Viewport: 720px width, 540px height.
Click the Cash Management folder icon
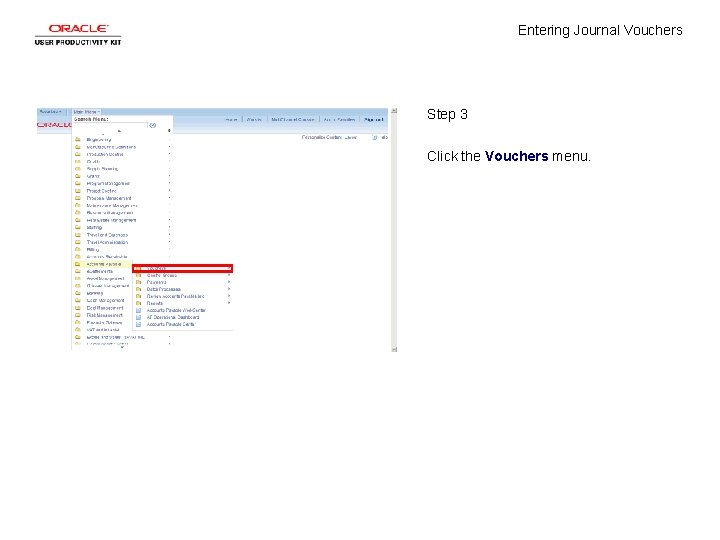click(x=78, y=300)
